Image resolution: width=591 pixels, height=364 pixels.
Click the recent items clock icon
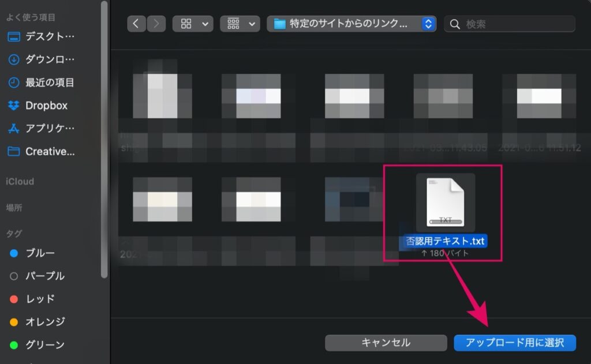[x=14, y=82]
